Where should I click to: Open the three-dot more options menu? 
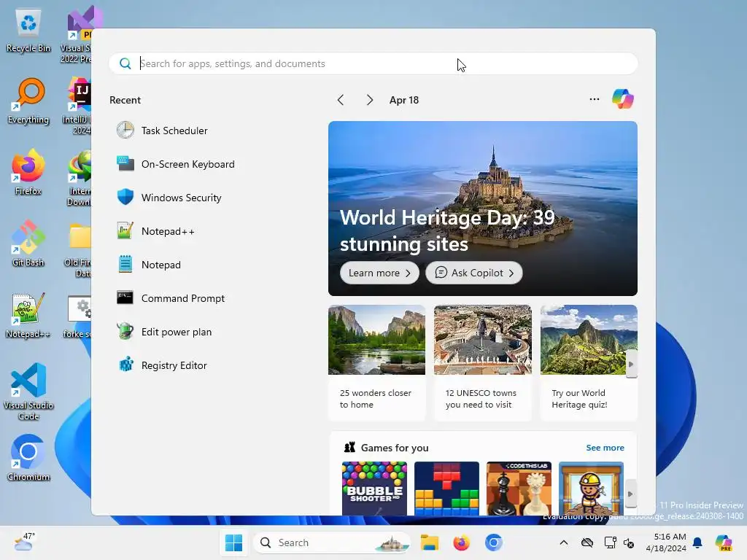pos(594,99)
